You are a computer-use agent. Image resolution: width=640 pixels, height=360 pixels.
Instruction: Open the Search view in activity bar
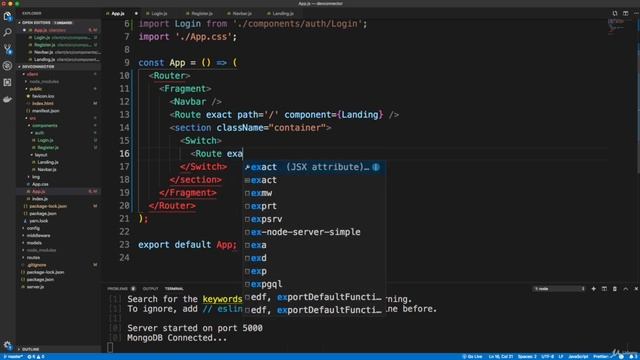click(7, 32)
